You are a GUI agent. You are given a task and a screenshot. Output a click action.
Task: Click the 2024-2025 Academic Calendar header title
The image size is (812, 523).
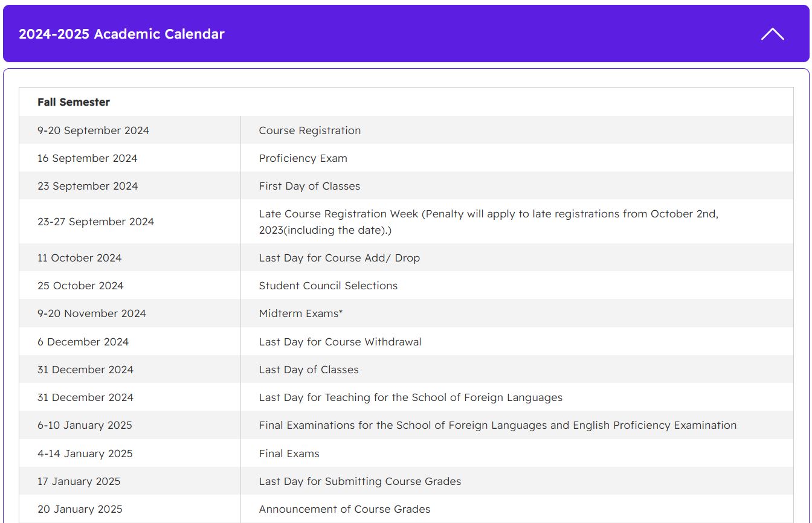121,34
